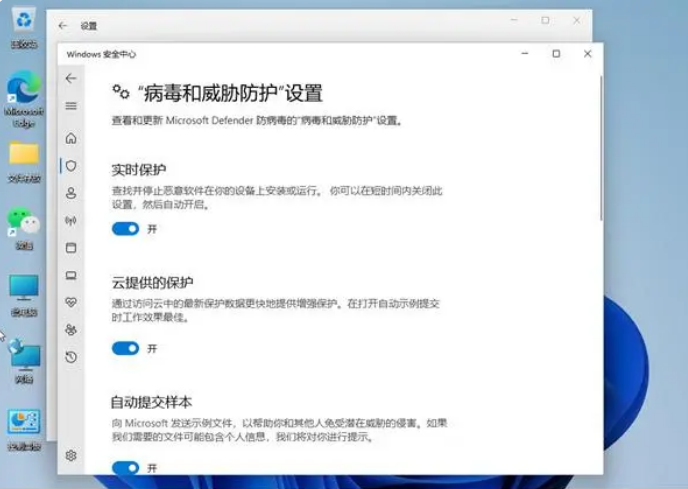Open the hamburger navigation menu
The image size is (688, 489).
pos(71,106)
